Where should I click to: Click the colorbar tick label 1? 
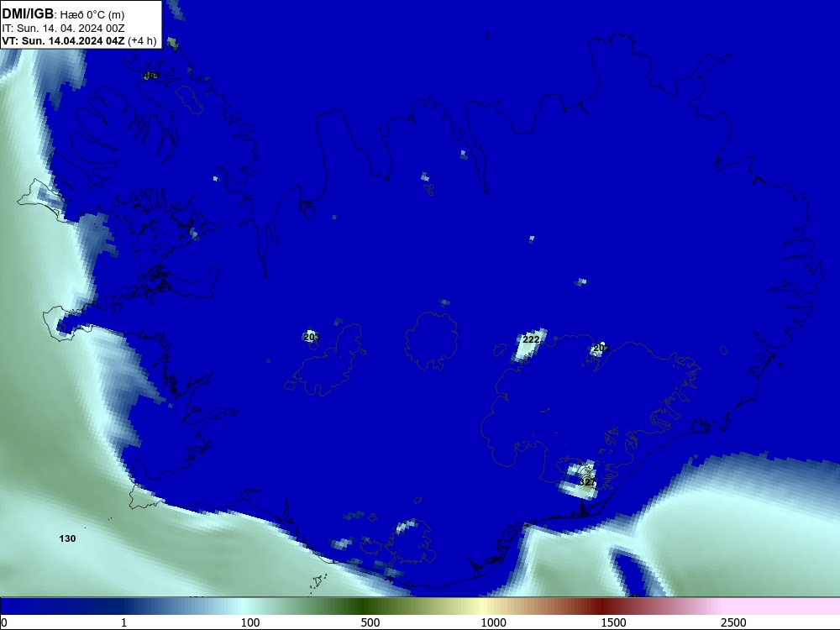(123, 622)
